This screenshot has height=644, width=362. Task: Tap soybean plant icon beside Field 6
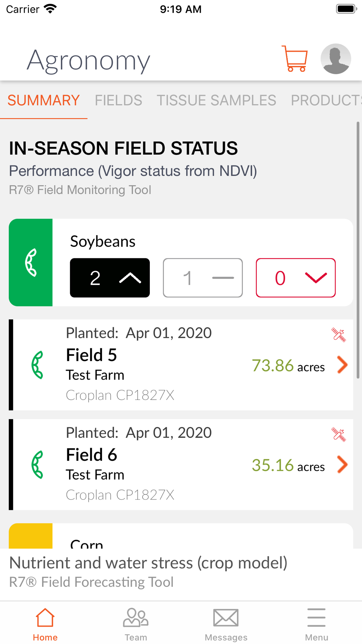(x=38, y=464)
